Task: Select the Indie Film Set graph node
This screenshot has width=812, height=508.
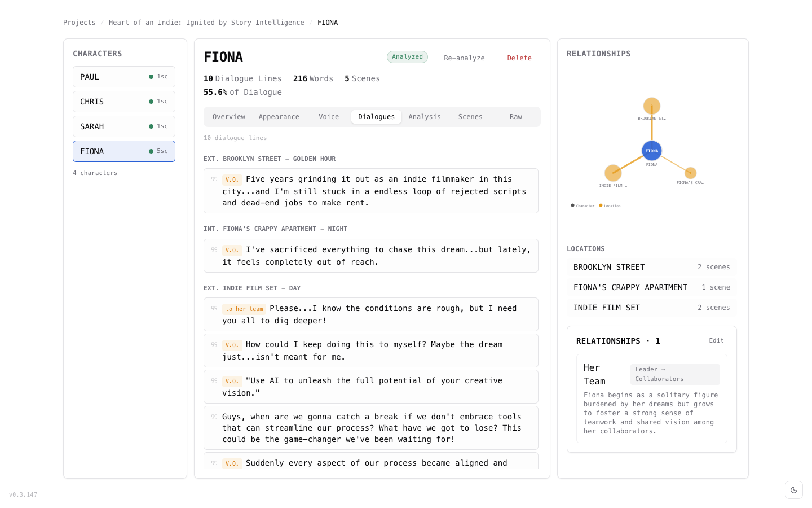Action: pos(613,173)
